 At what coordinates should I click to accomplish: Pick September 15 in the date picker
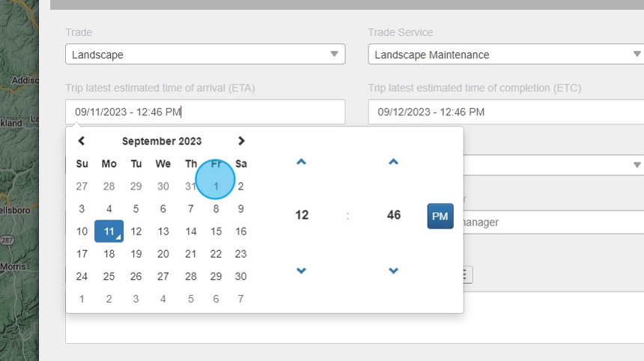[216, 231]
